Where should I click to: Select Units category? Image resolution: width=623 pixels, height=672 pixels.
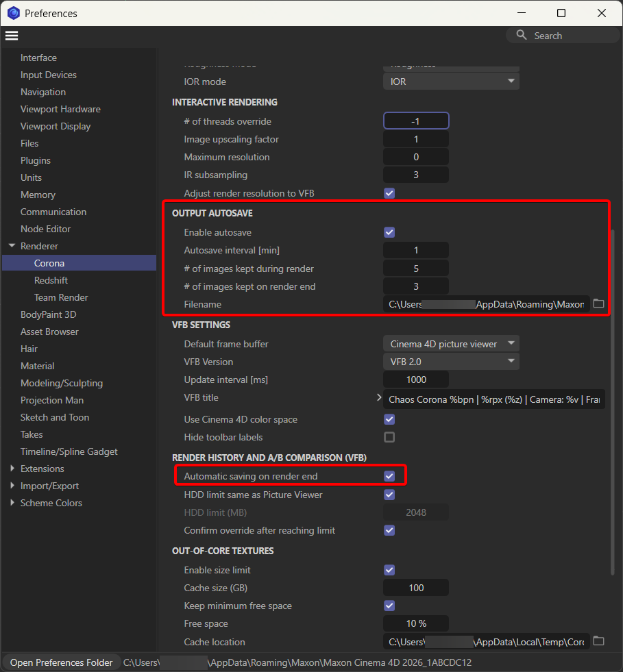coord(32,177)
